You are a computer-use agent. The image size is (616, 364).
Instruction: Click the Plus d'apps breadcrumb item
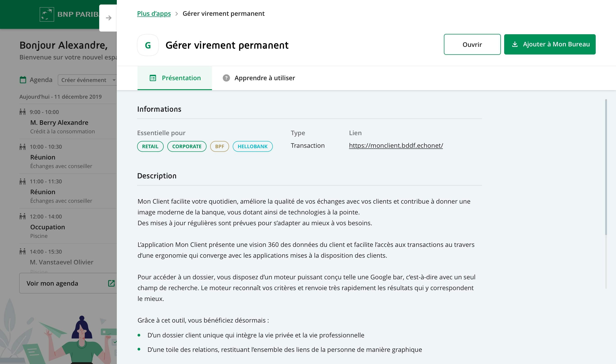(154, 14)
